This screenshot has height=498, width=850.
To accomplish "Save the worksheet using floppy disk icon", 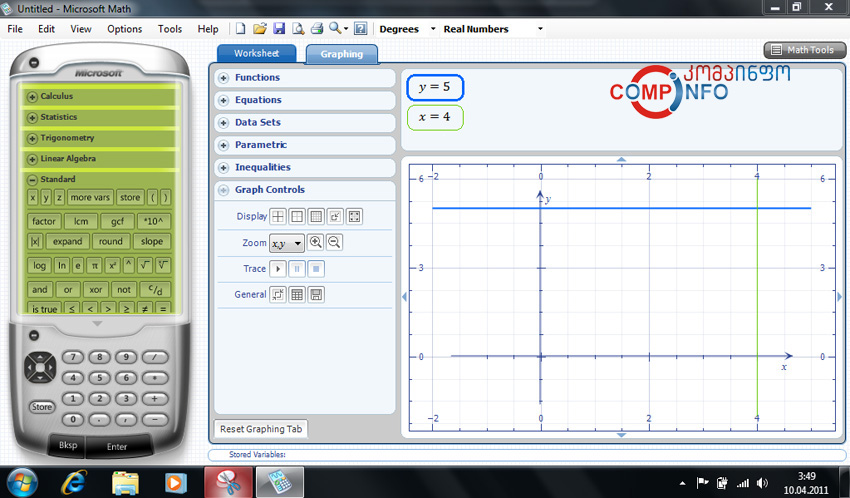I will (x=279, y=29).
